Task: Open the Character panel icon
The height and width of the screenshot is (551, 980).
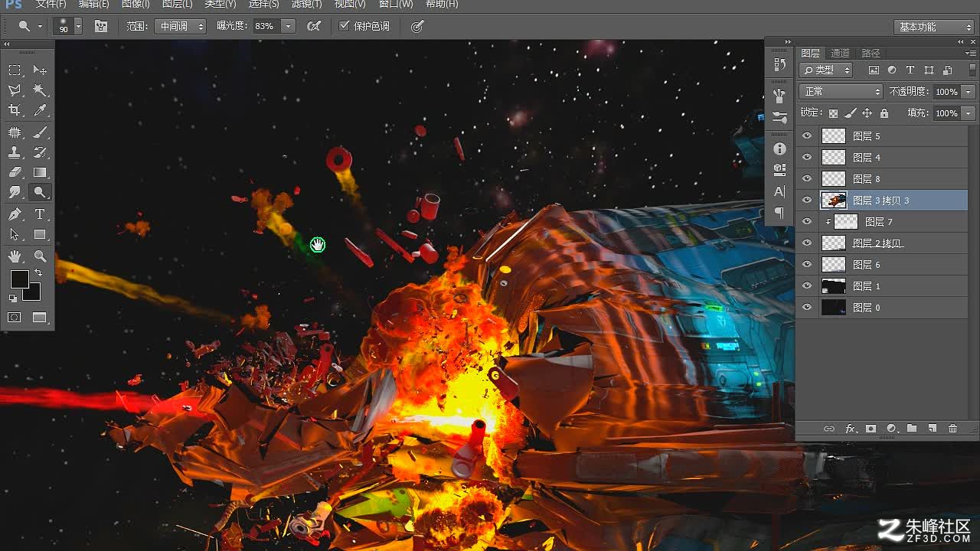Action: point(779,191)
